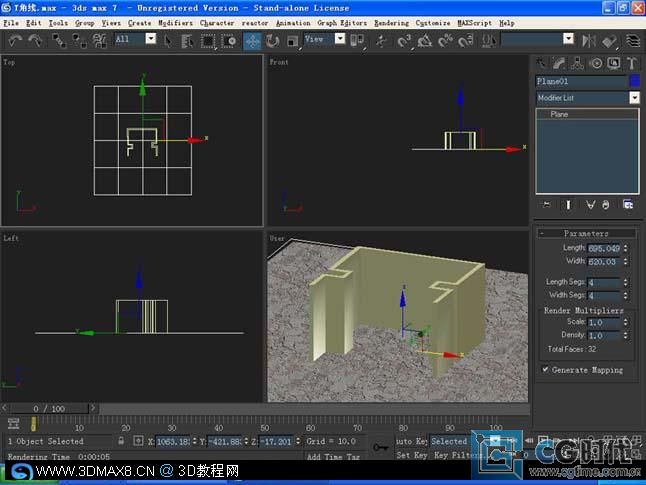Switch to Modify command panel tab

[559, 63]
